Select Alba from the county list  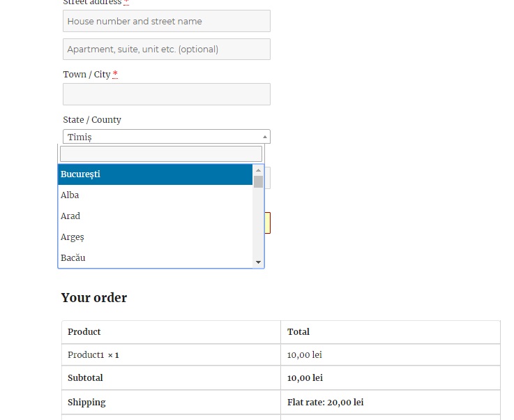(155, 195)
